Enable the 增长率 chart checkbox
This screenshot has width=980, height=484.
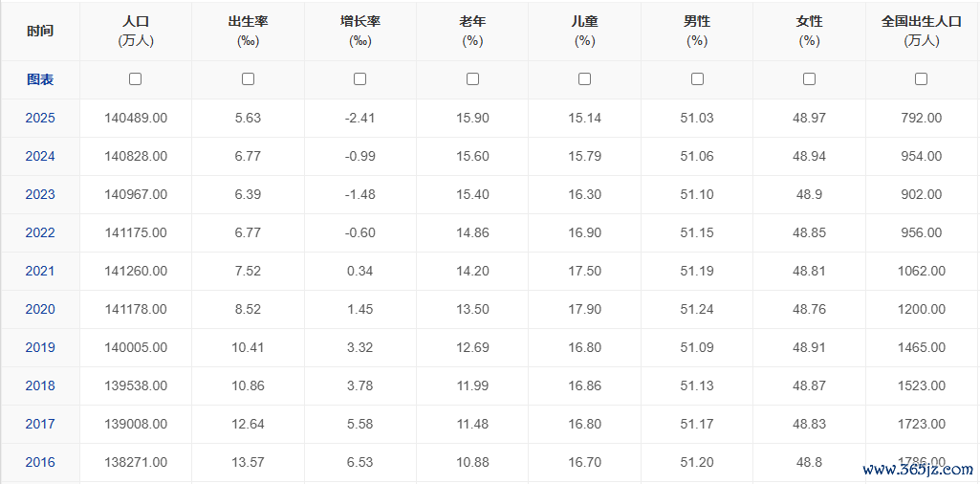coord(360,78)
